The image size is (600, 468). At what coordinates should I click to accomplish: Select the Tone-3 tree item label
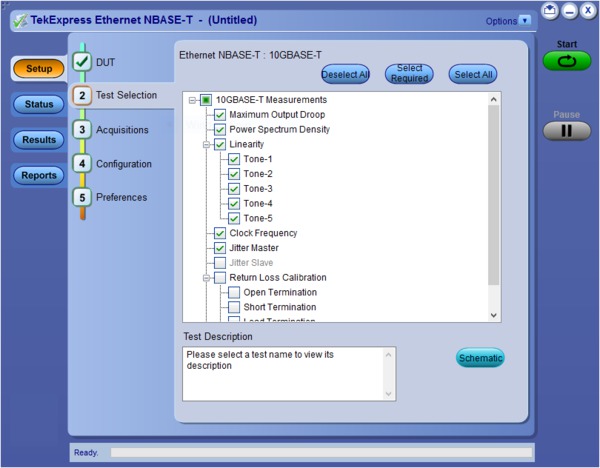click(258, 189)
